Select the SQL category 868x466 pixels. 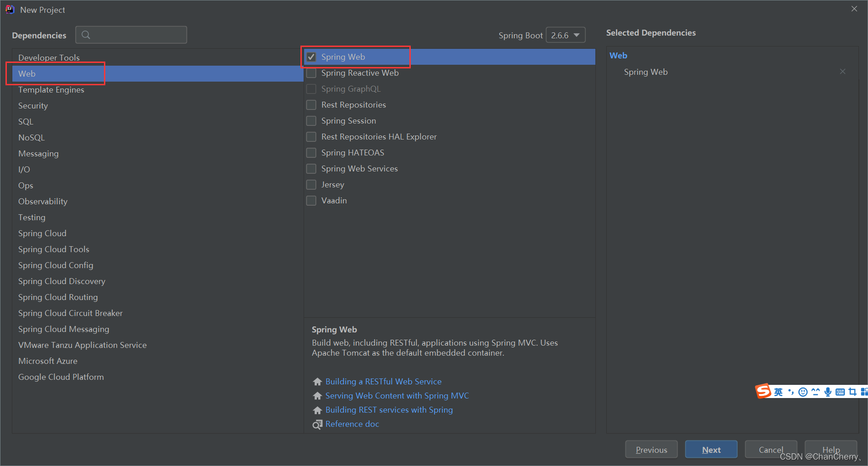(x=158, y=122)
